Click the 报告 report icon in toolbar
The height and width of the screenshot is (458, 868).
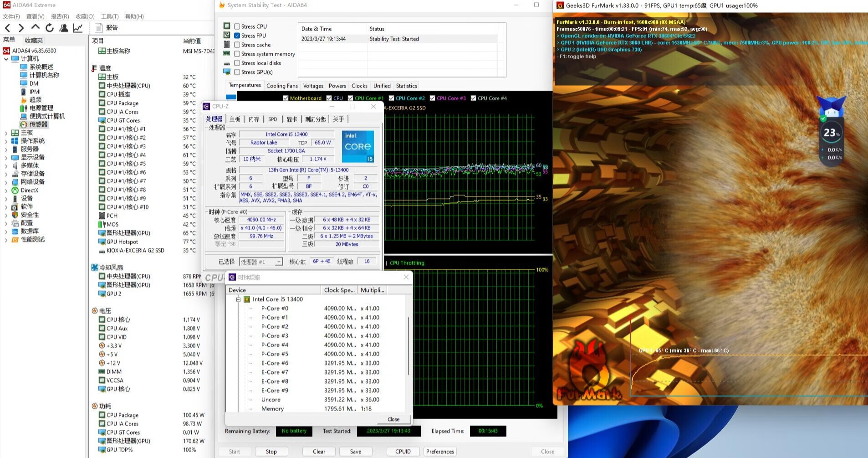(98, 28)
